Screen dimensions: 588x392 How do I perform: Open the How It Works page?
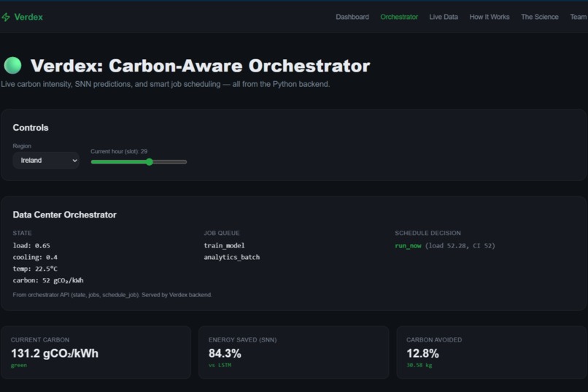(x=490, y=17)
